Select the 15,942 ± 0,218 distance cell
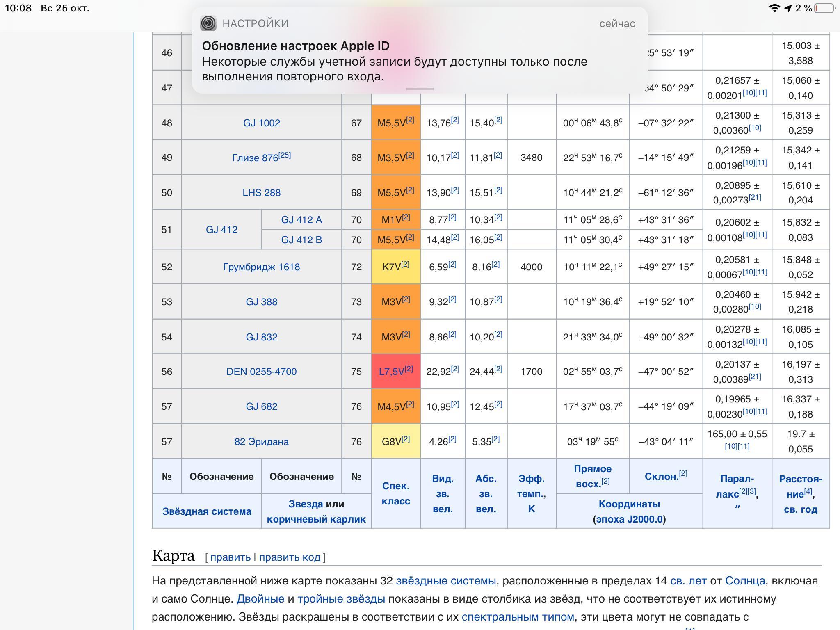The image size is (840, 630). (x=801, y=302)
